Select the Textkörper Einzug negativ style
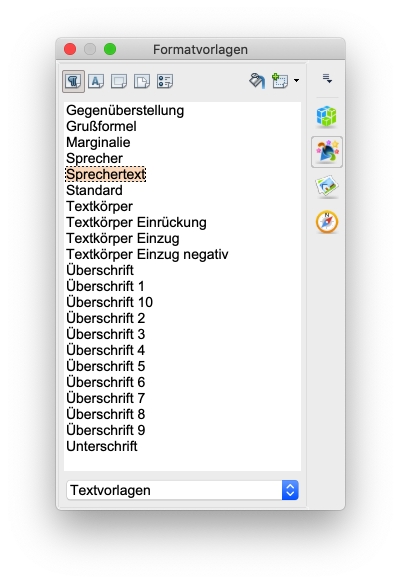 coord(147,254)
